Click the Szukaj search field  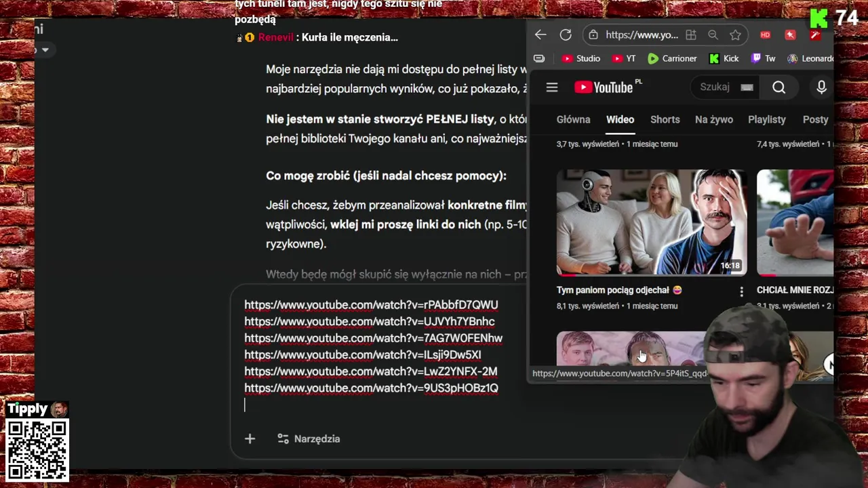click(x=715, y=87)
